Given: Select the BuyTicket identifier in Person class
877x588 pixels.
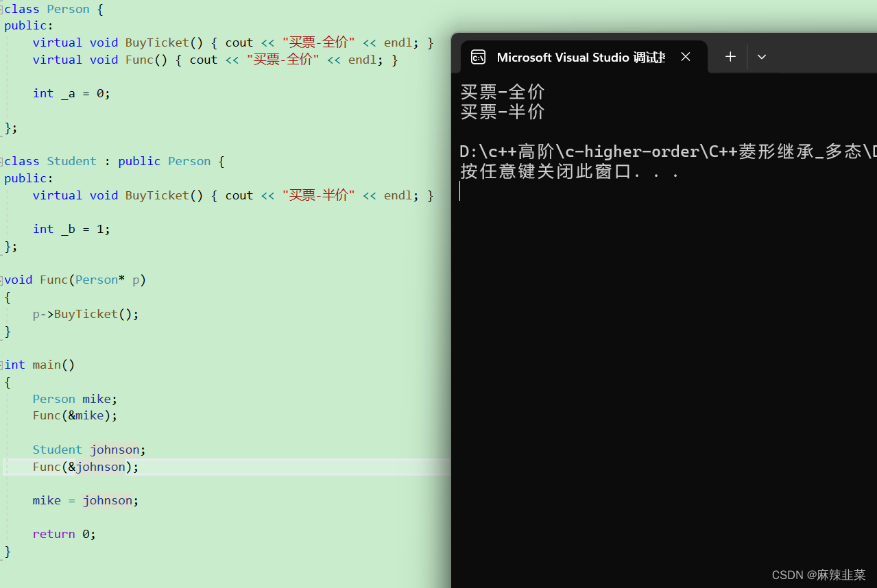Looking at the screenshot, I should 156,42.
